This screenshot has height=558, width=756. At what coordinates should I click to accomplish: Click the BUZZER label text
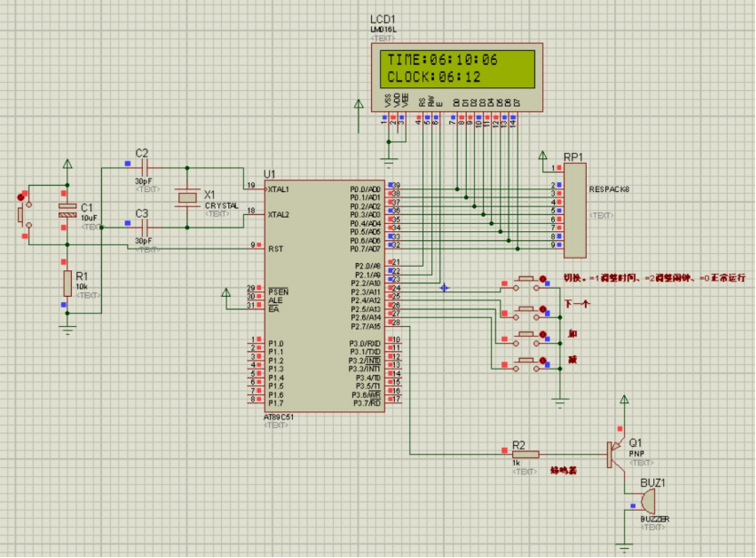pos(654,520)
